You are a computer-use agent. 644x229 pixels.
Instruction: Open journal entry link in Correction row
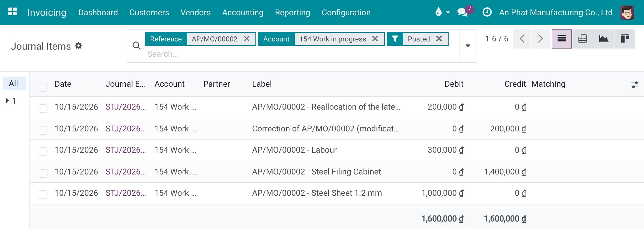(x=126, y=129)
